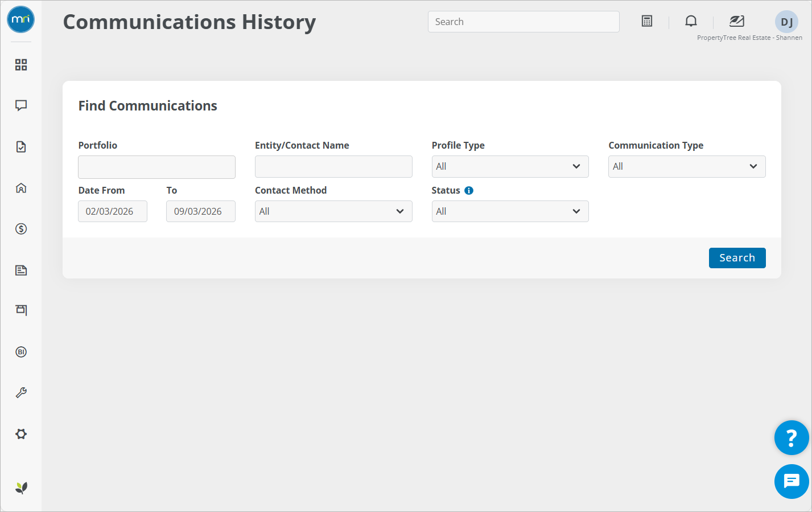Click the leaf box icon in header
The image size is (812, 512).
coord(737,21)
